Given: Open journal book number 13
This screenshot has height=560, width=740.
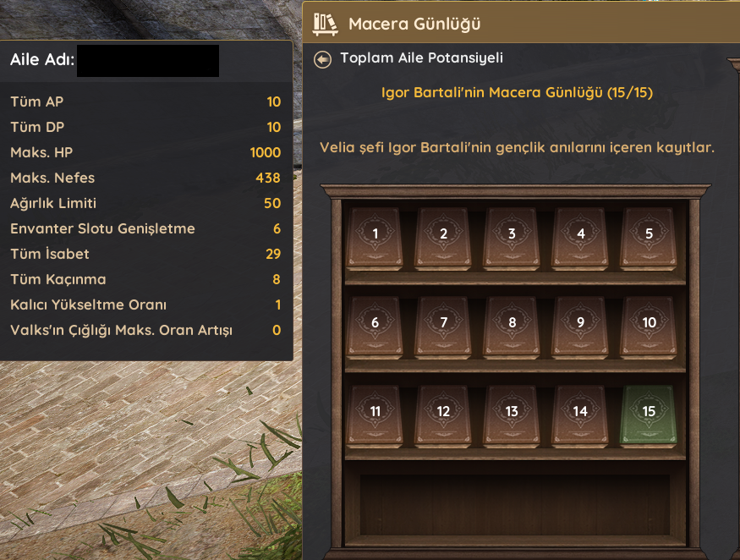Looking at the screenshot, I should coord(512,416).
